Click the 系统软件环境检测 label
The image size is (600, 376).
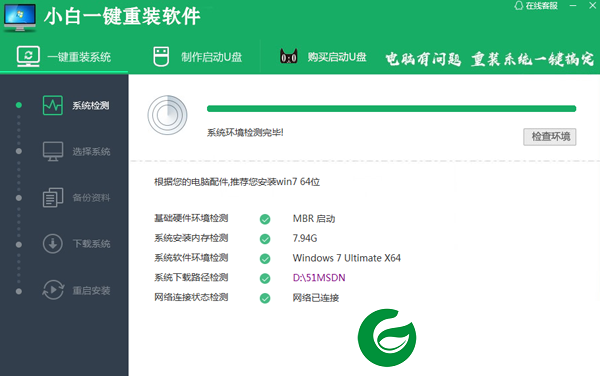click(x=191, y=257)
